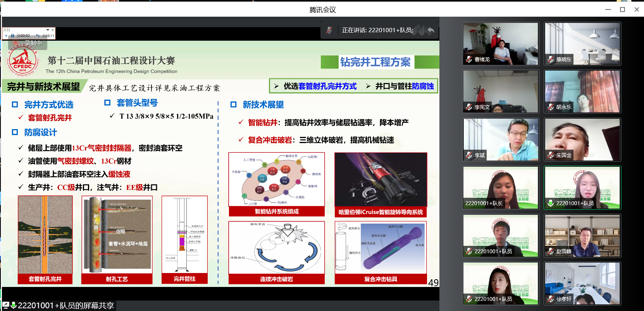Select 曹绪龙's video thumbnail
Viewport: 644px width, 311px height.
(x=500, y=43)
